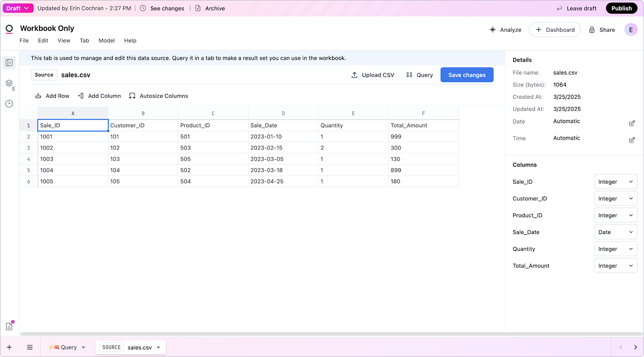644x357 pixels.
Task: Click the user avatar E
Action: pos(631,30)
